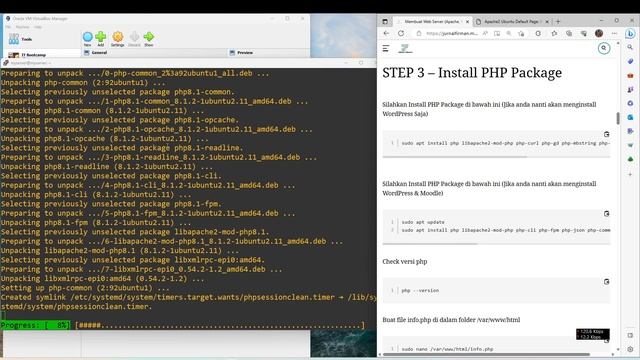Click Edge profile avatar
The width and height of the screenshot is (640, 360).
point(599,33)
